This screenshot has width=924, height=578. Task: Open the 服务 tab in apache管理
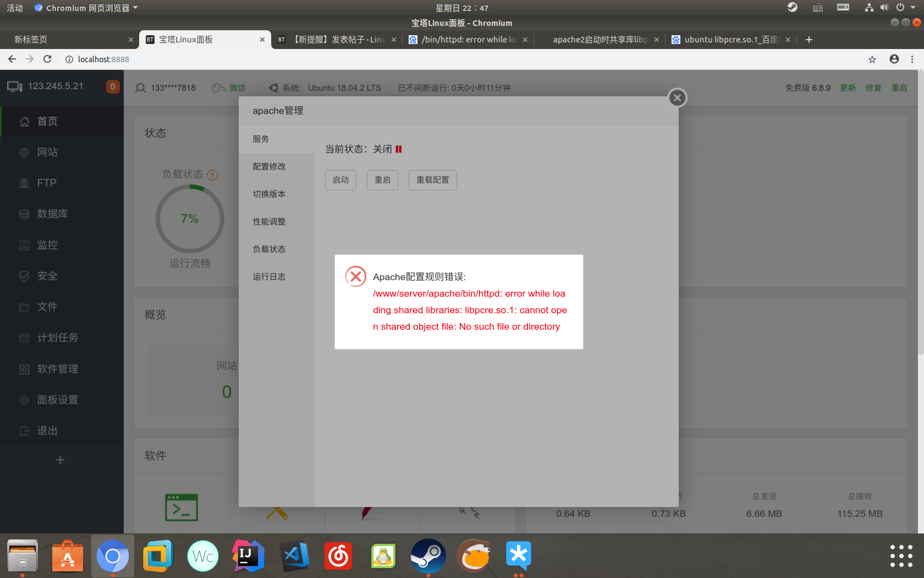[277, 139]
